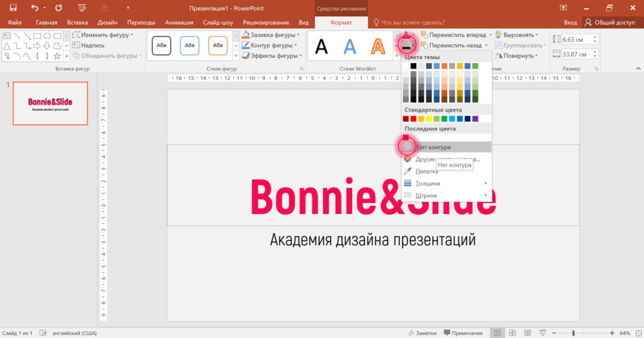Image resolution: width=644 pixels, height=338 pixels.
Task: Choose the right arrow shape in the shape gallery
Action: click(37, 46)
